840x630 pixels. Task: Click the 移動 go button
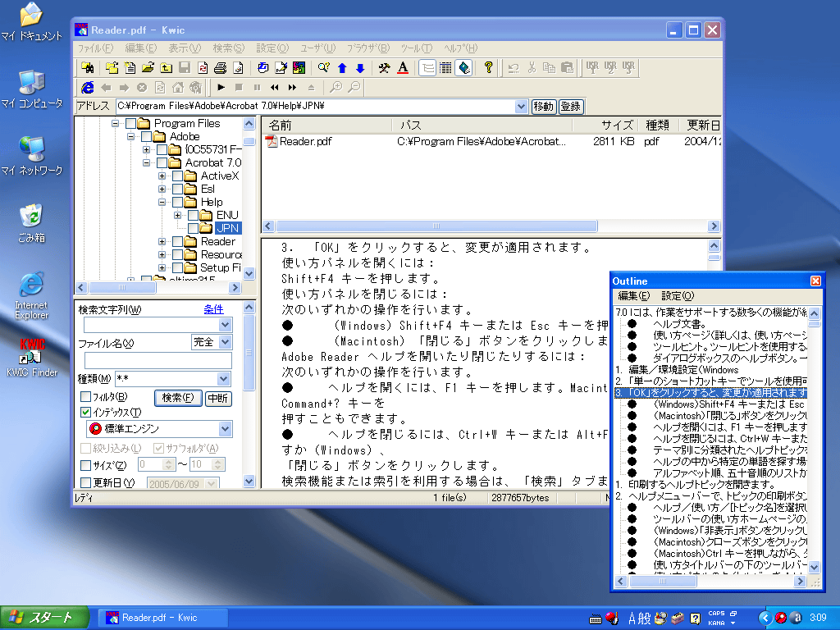point(543,106)
